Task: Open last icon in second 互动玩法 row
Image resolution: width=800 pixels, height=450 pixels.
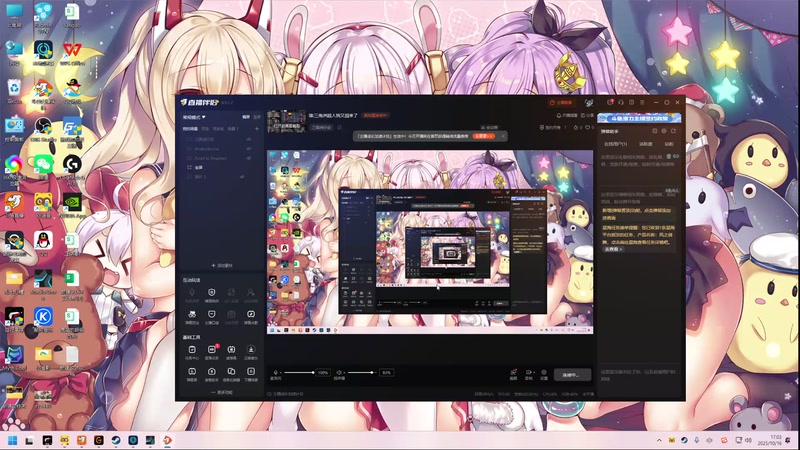Action: 251,317
